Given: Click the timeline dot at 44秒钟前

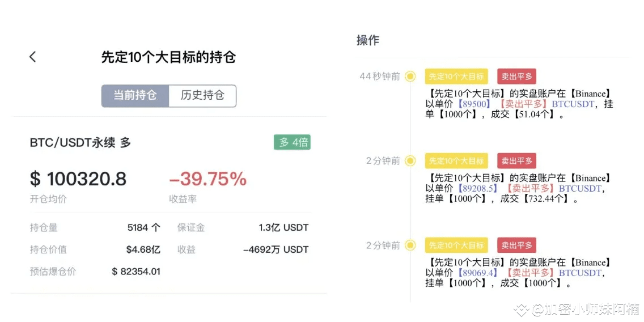Looking at the screenshot, I should point(410,77).
